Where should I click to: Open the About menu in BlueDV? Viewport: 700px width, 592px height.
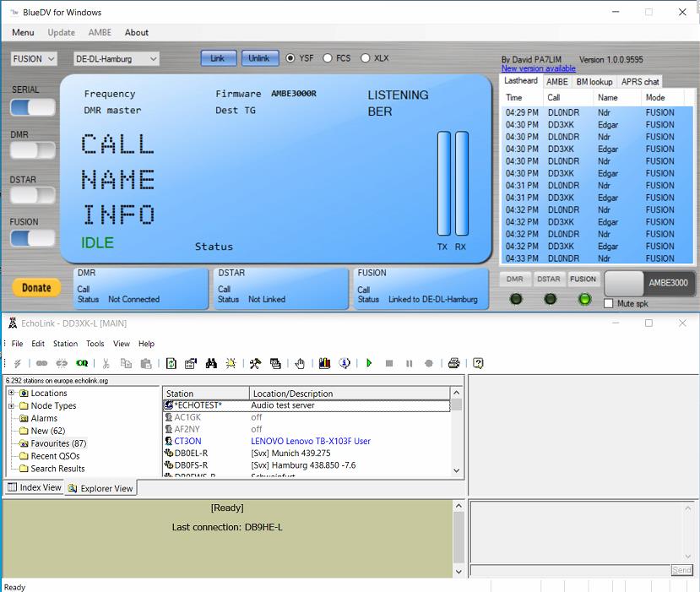[x=137, y=33]
